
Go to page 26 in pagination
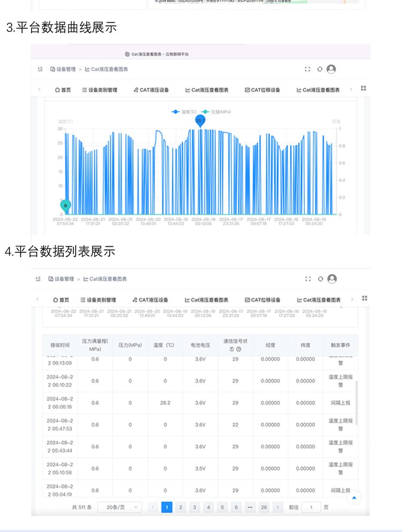click(264, 507)
